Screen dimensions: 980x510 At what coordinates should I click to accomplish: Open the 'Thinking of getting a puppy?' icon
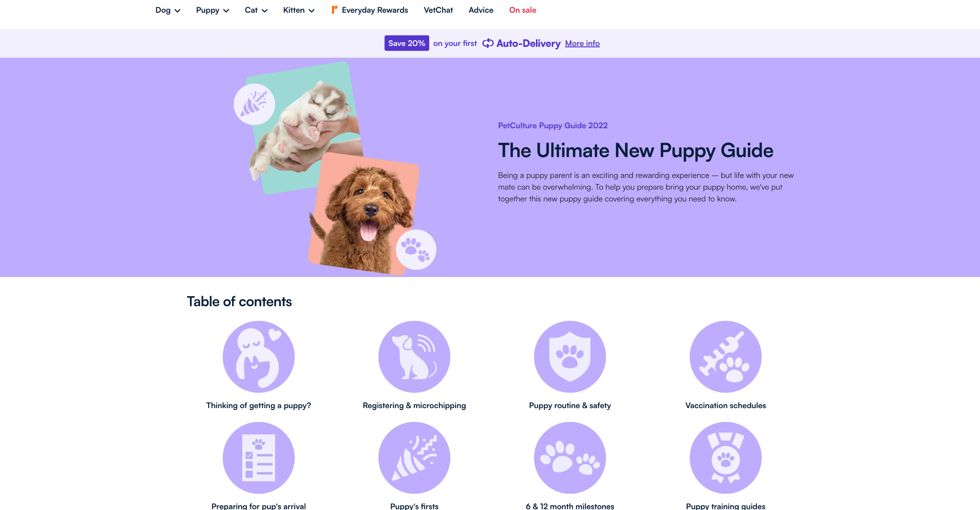tap(258, 357)
